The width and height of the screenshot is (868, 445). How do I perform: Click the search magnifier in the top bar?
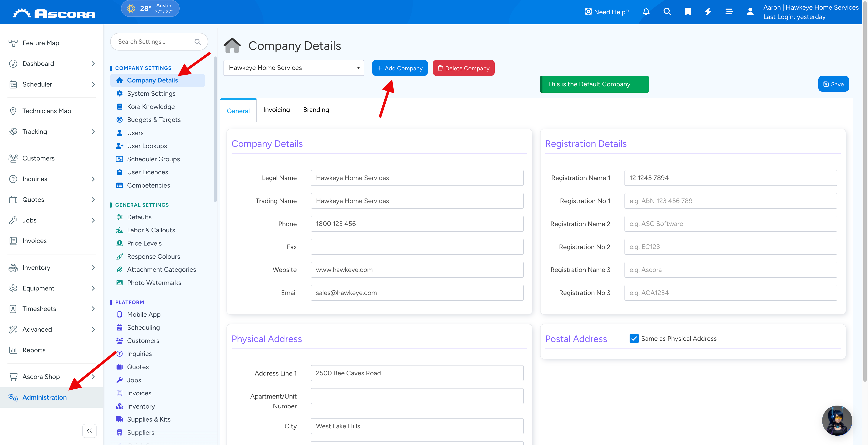pos(667,12)
